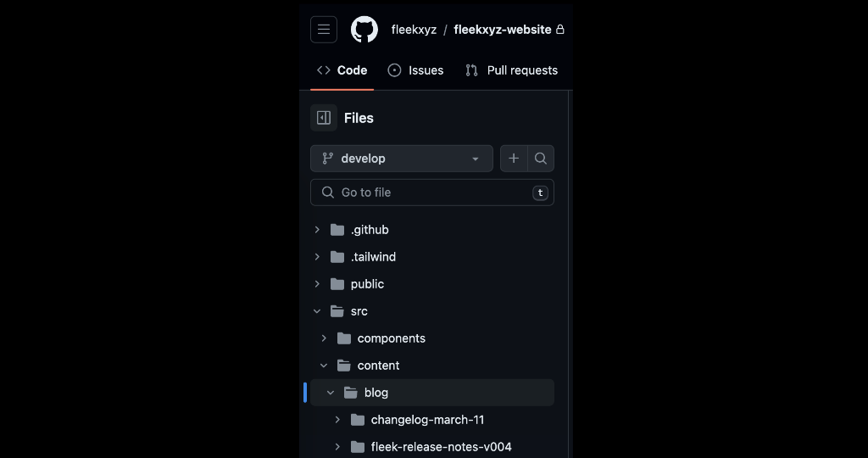The width and height of the screenshot is (868, 458).
Task: Collapse the content folder chevron
Action: 324,365
